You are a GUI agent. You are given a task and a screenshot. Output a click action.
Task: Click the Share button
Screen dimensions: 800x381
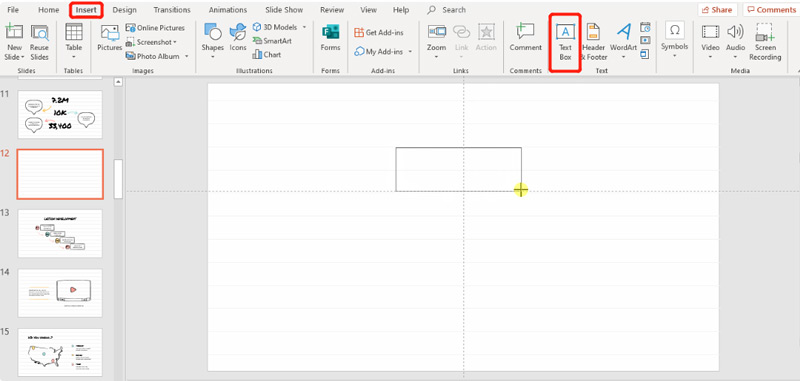tap(718, 10)
